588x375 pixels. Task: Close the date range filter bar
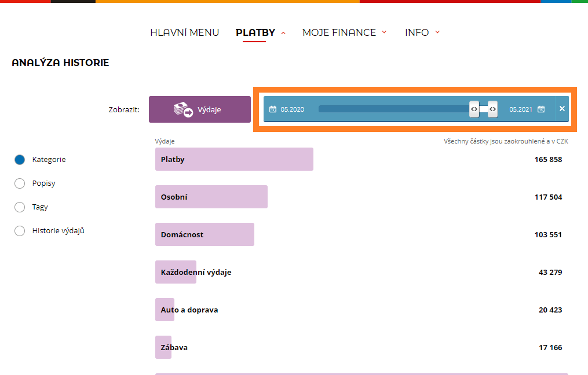pyautogui.click(x=562, y=109)
